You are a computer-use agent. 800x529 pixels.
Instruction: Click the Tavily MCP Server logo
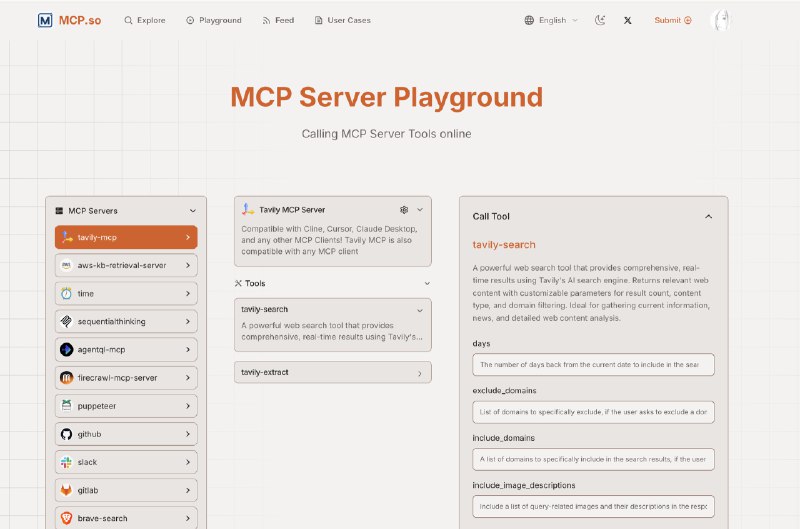tap(248, 209)
